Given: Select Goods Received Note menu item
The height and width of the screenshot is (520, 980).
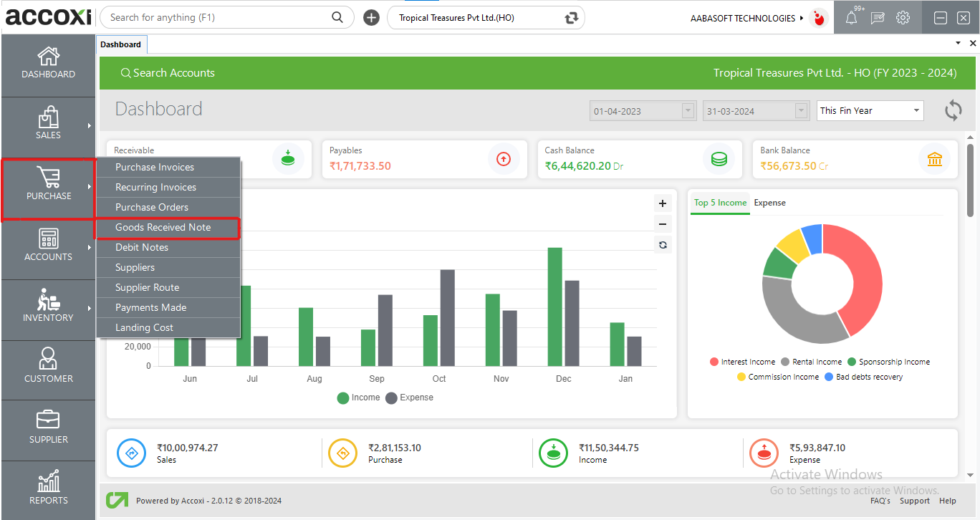Looking at the screenshot, I should 163,227.
